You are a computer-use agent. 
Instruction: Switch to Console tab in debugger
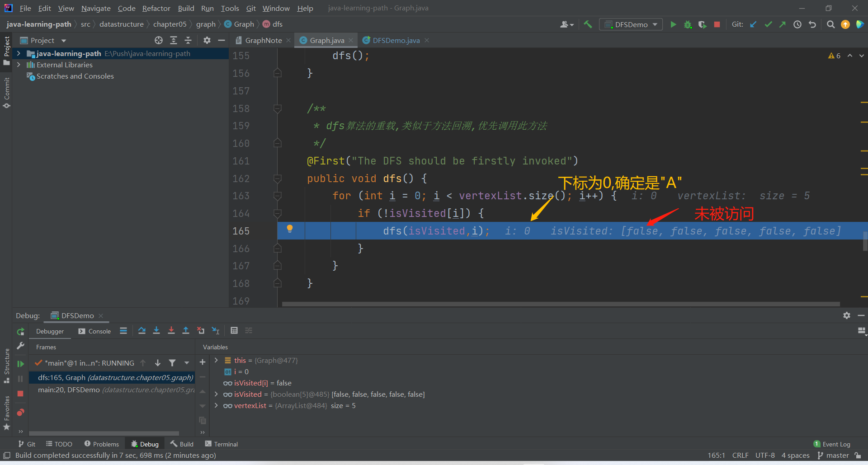[94, 331]
